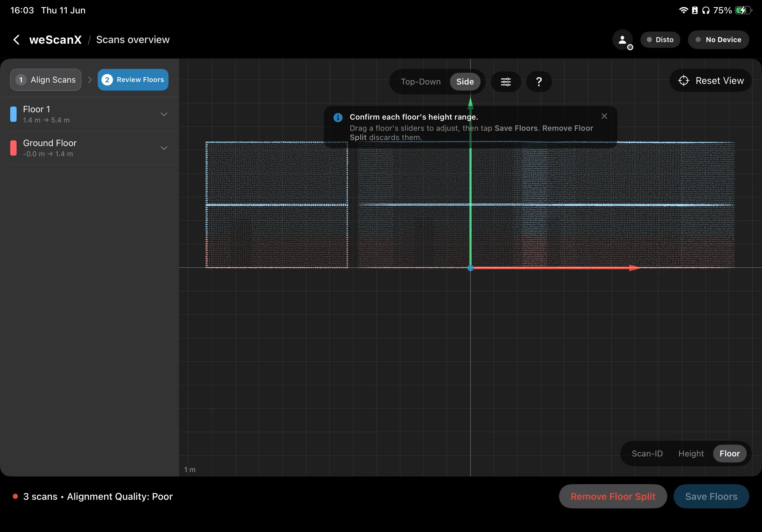
Task: Click the red alignment quality status dot
Action: (x=15, y=497)
